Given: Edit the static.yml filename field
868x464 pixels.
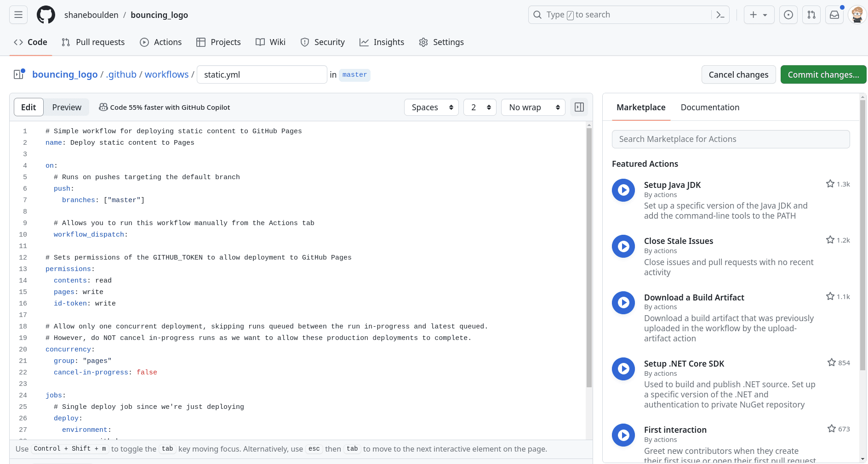Looking at the screenshot, I should pyautogui.click(x=262, y=74).
